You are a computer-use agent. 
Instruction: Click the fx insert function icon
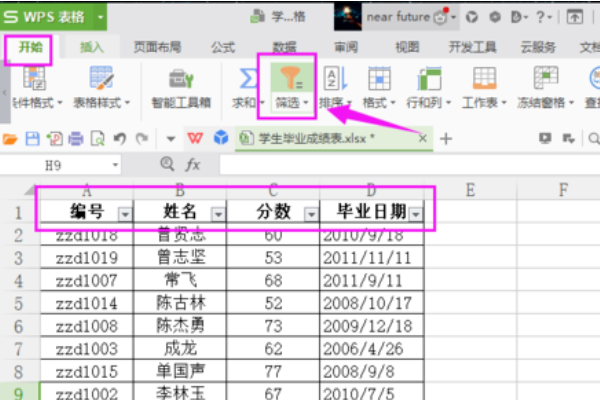[x=193, y=165]
